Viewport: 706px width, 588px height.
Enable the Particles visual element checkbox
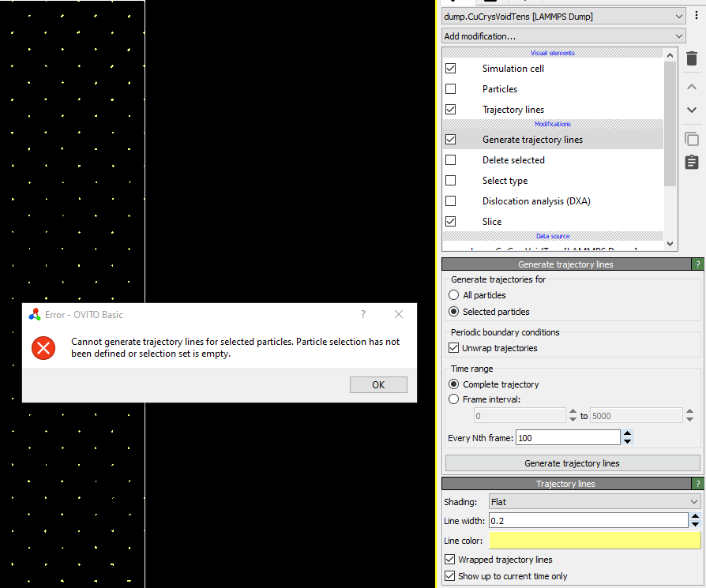(450, 89)
